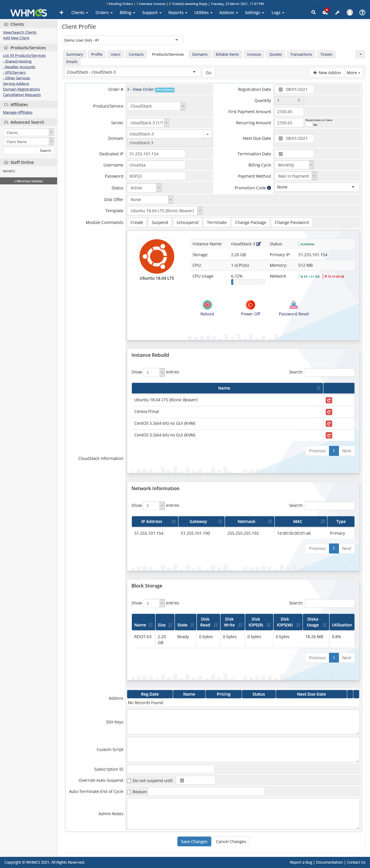This screenshot has width=370, height=868.
Task: Open the Documentation footer link
Action: click(329, 862)
